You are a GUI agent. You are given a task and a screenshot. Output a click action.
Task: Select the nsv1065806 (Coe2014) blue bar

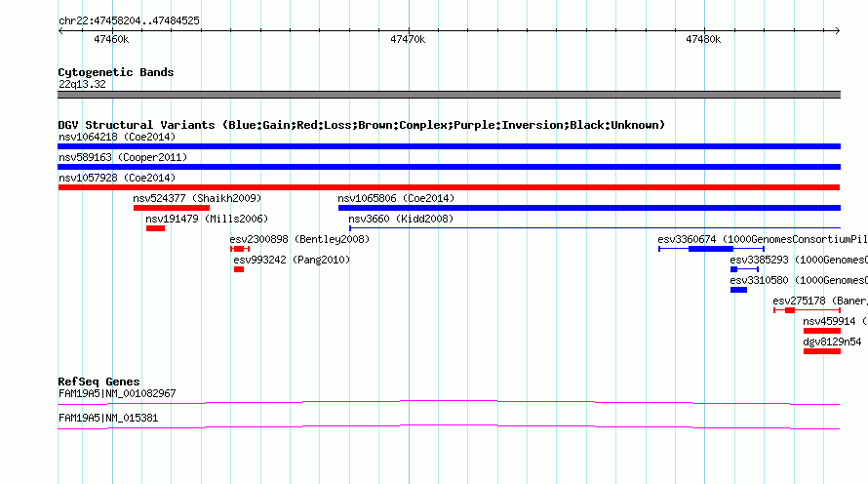589,208
